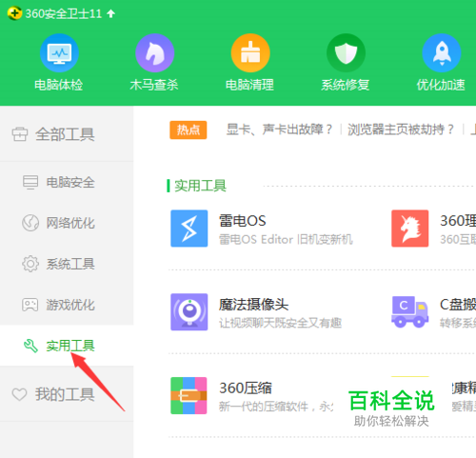Click the green 实用工具 section heading
Image resolution: width=476 pixels, height=458 pixels.
click(201, 186)
